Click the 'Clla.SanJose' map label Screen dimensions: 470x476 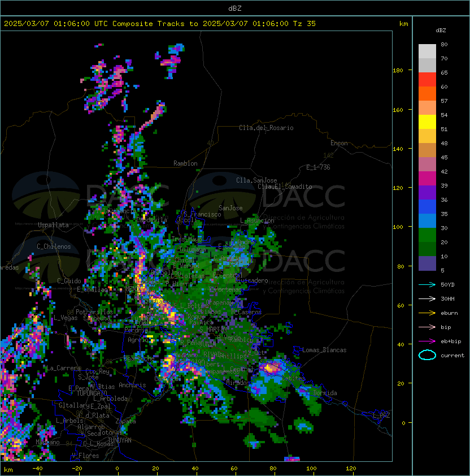(x=256, y=180)
